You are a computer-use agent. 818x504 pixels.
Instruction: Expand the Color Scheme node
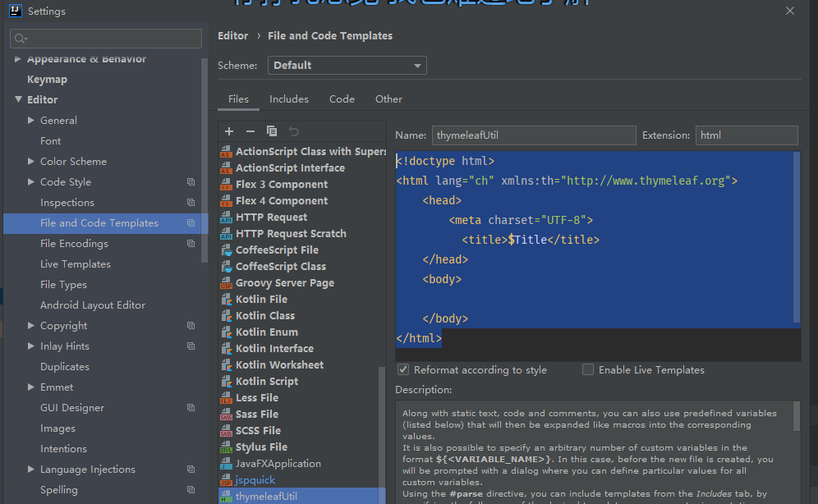(30, 162)
